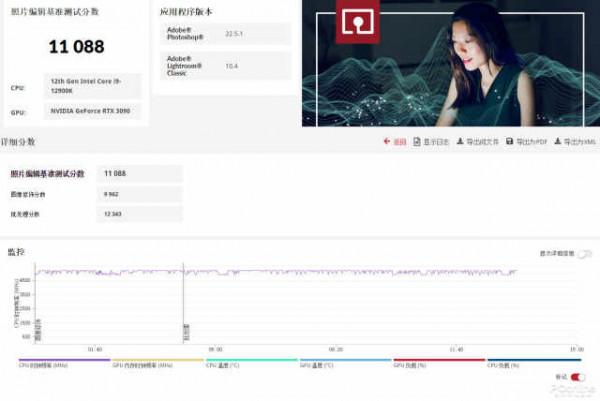600x401 pixels.
Task: Toggle the dark blue CPU load legend
Action: coord(534,363)
